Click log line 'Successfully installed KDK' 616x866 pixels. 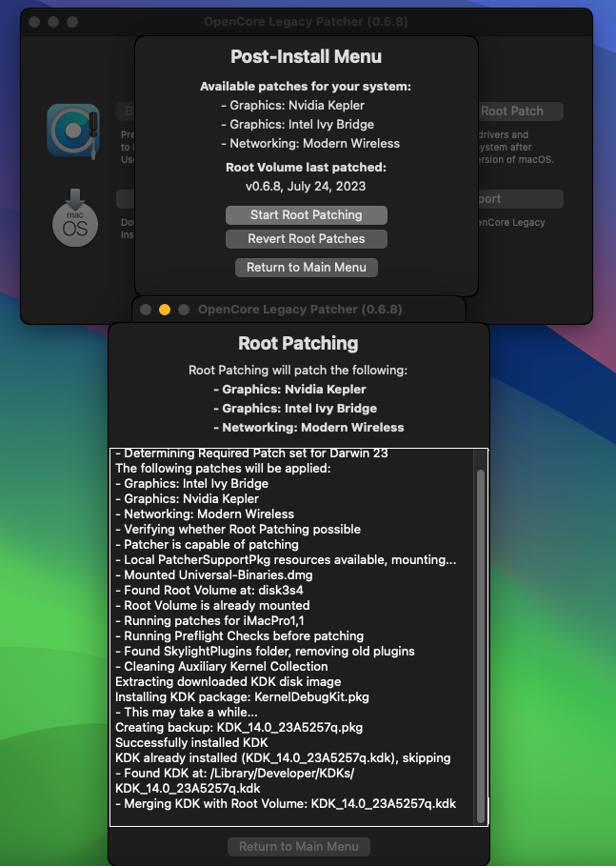tap(191, 742)
